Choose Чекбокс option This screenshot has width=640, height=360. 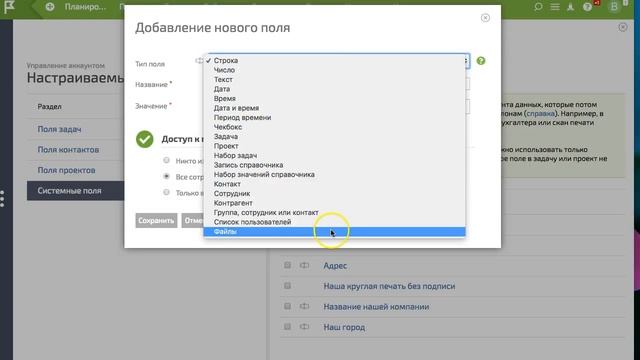(334, 127)
